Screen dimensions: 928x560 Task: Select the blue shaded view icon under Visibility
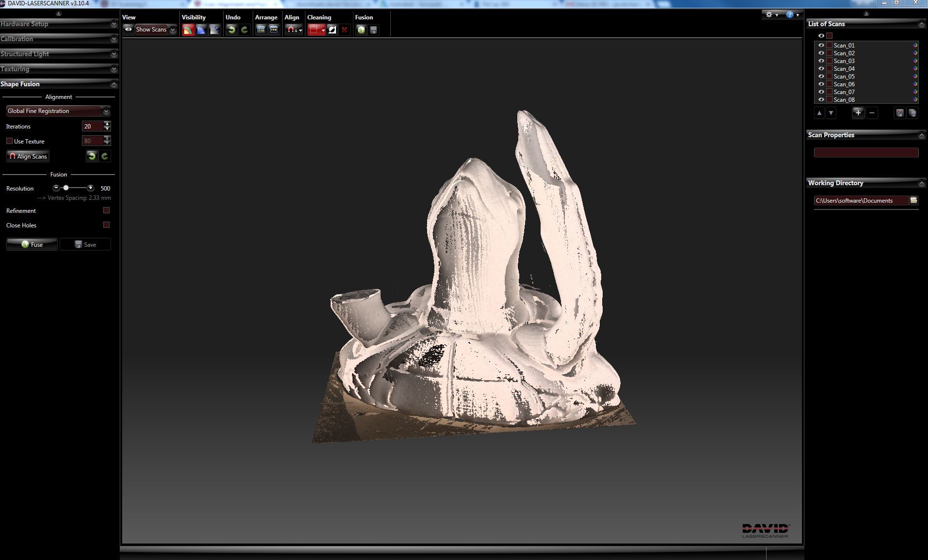pyautogui.click(x=201, y=30)
